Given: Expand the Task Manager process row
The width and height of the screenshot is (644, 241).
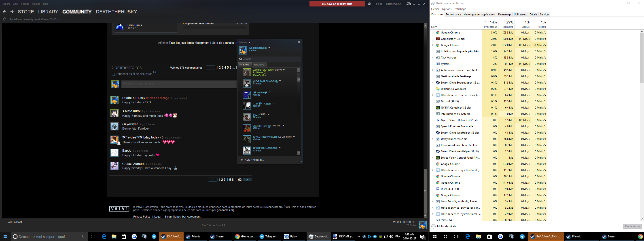Looking at the screenshot, I should [432, 58].
